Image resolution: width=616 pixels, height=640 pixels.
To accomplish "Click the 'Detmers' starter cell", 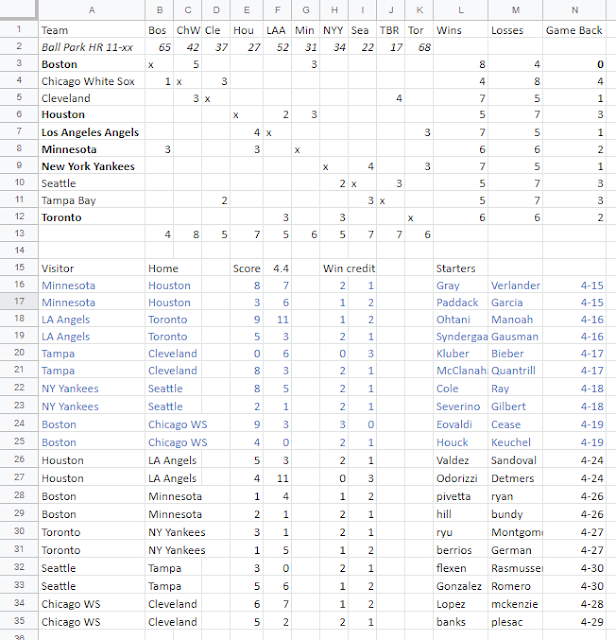I will [x=515, y=478].
